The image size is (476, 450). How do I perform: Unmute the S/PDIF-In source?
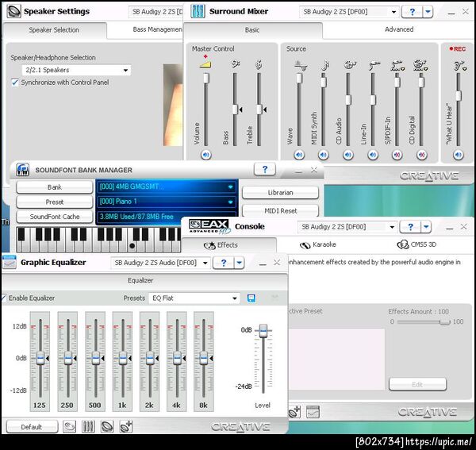tap(397, 155)
